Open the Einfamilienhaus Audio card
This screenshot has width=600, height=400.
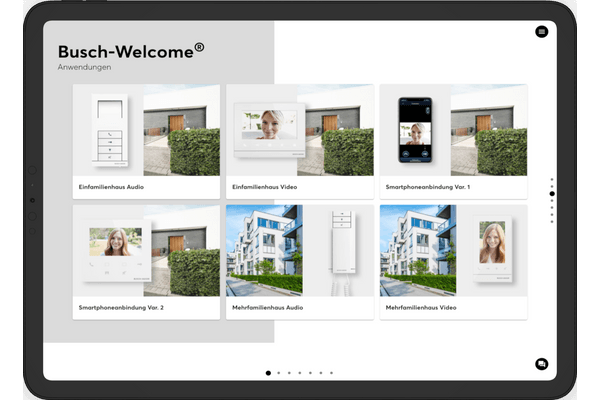click(146, 141)
